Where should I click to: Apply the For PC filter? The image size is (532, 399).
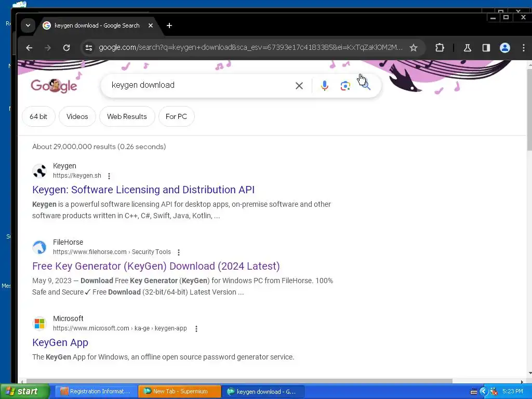176,116
